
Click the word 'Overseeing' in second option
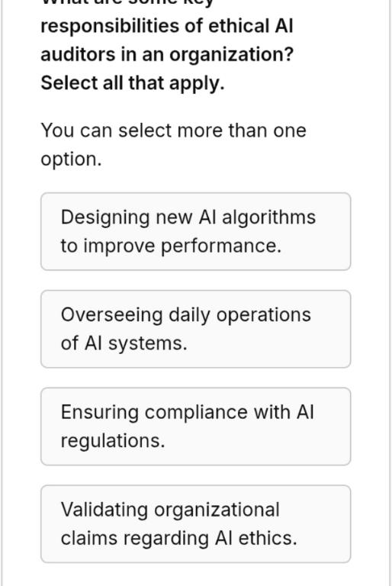pos(112,315)
